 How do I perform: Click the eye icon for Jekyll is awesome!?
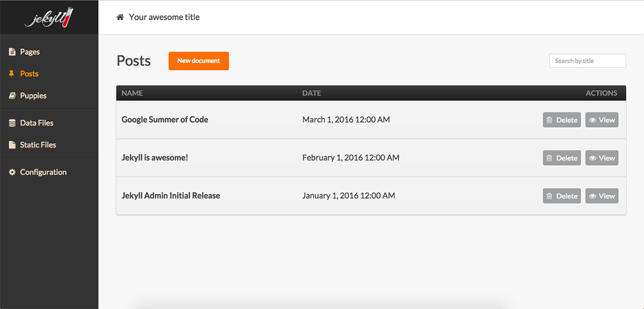tap(594, 158)
